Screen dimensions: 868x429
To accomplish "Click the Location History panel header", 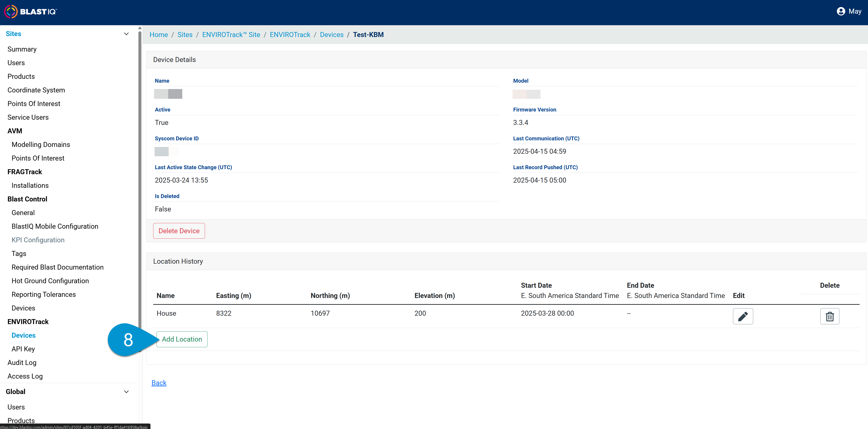I will coord(506,261).
